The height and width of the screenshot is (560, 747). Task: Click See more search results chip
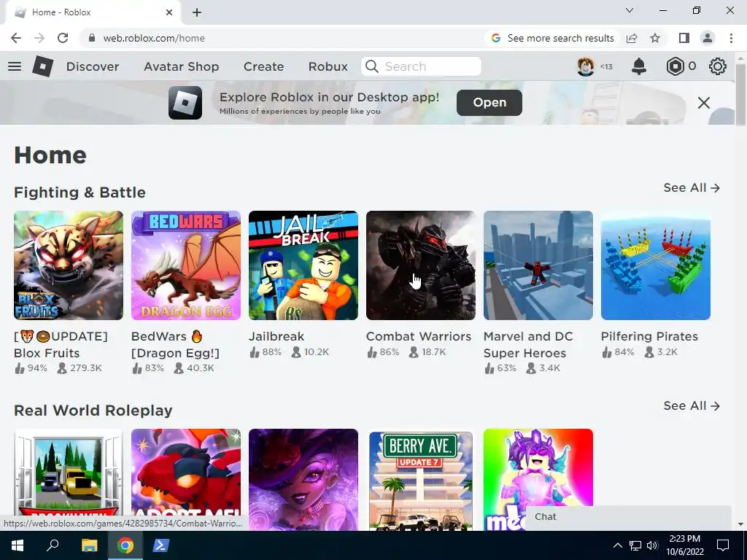[553, 38]
